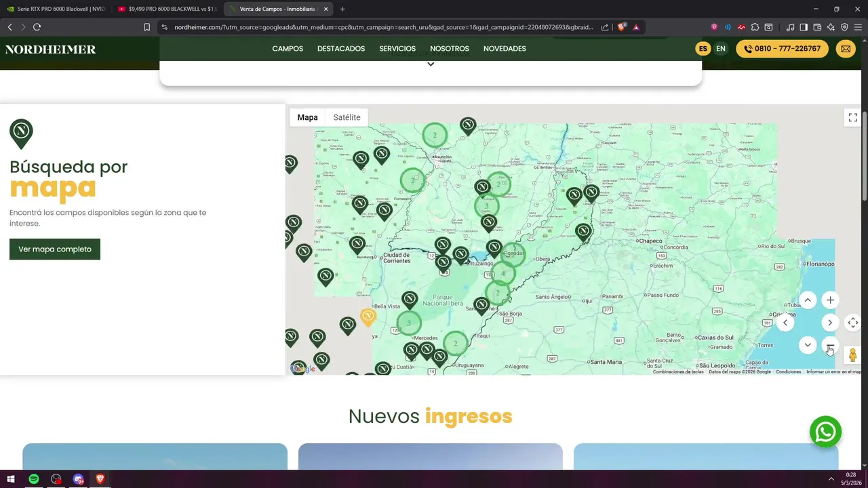Click the property marker near Ciudad de Corrientes
868x488 pixels.
click(x=357, y=245)
